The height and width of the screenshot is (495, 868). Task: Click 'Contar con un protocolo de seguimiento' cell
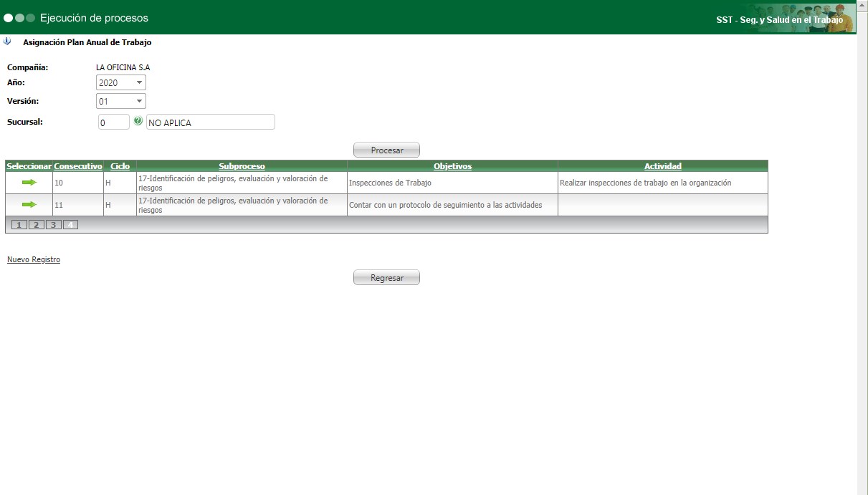click(452, 205)
